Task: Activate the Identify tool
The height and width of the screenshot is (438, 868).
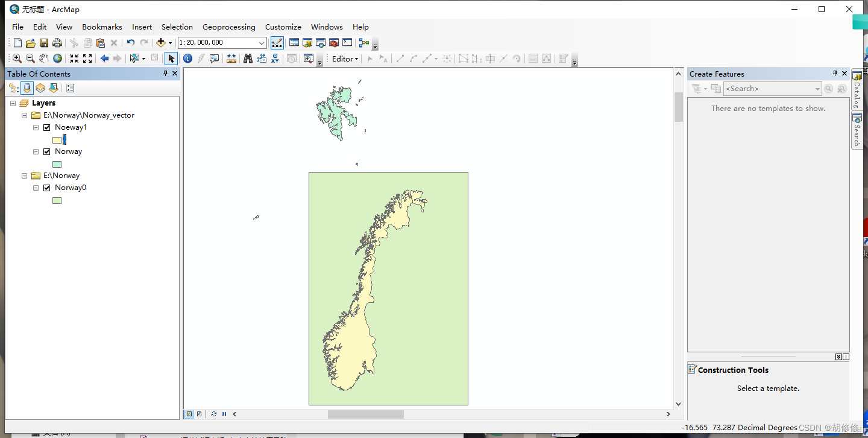Action: tap(187, 59)
